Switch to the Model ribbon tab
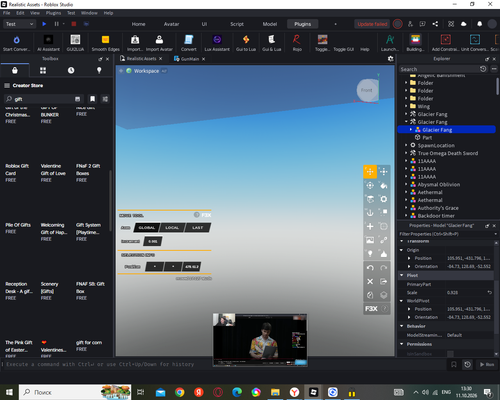Screen dimensions: 500x400 (x=270, y=24)
